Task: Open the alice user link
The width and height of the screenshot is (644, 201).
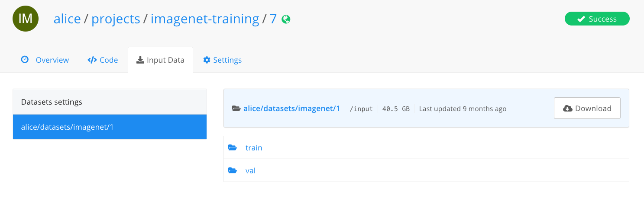Action: coord(67,19)
